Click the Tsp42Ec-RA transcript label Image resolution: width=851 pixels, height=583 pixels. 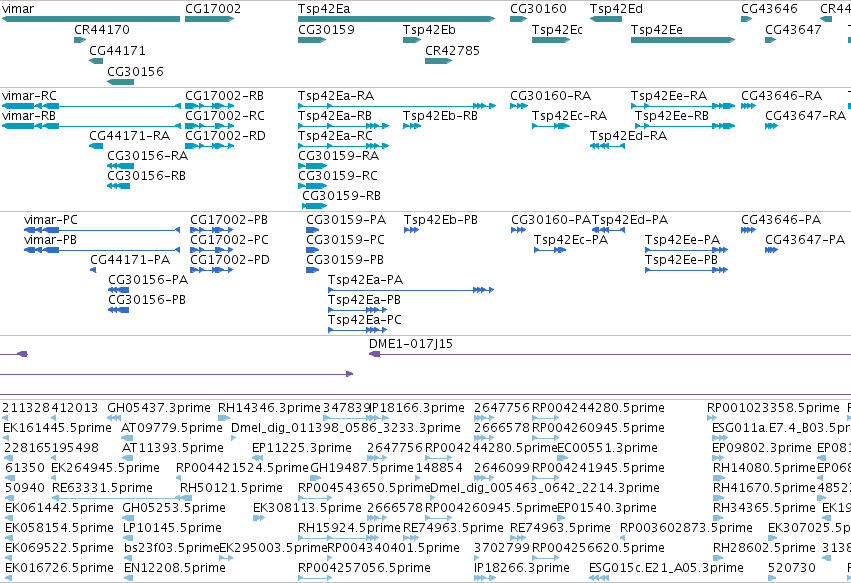click(569, 116)
